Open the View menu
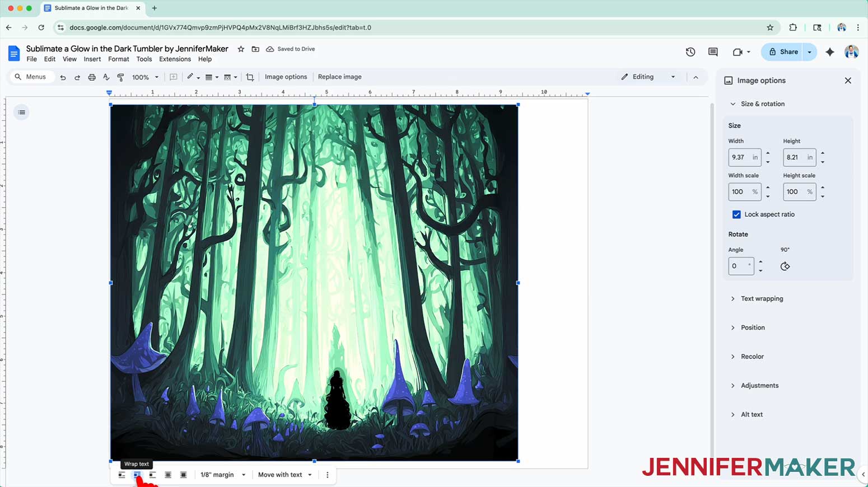 pyautogui.click(x=69, y=59)
